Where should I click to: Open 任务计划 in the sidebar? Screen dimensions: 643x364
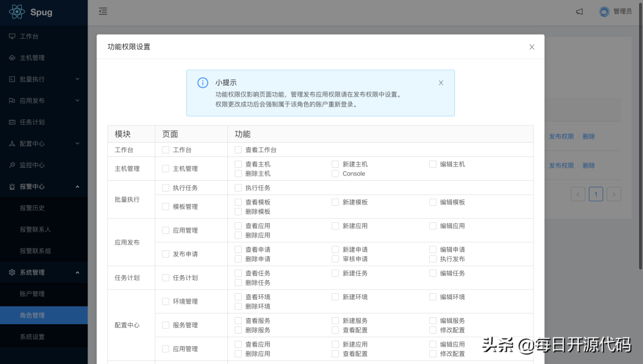pos(32,122)
